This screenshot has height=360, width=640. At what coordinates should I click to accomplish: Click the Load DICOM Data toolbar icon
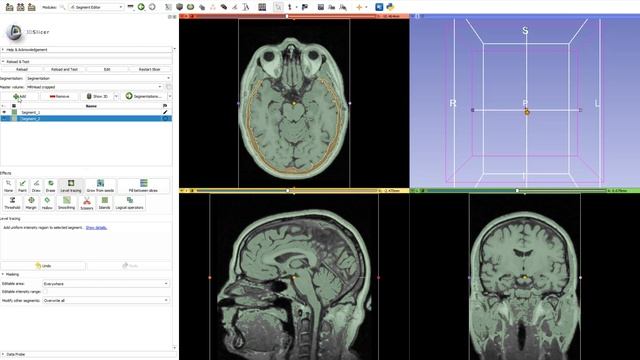(20, 7)
